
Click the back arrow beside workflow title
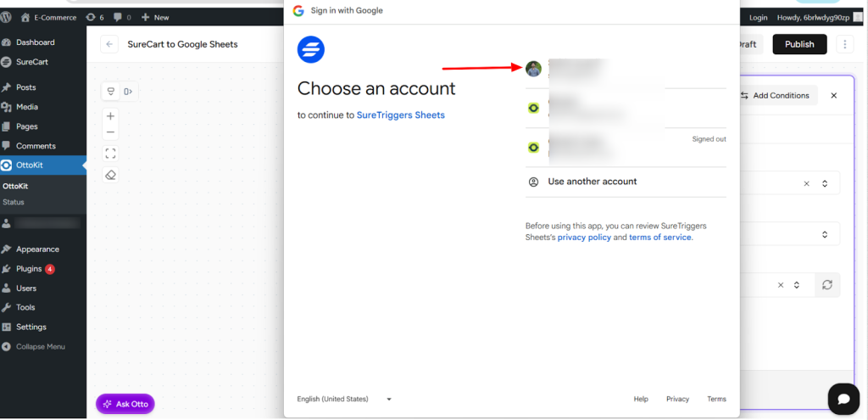click(x=108, y=44)
